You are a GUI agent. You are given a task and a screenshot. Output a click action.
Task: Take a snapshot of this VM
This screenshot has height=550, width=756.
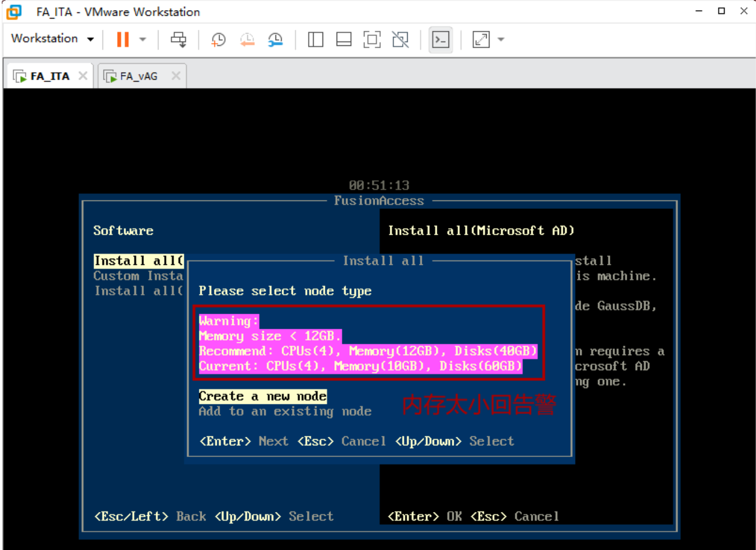(x=218, y=39)
